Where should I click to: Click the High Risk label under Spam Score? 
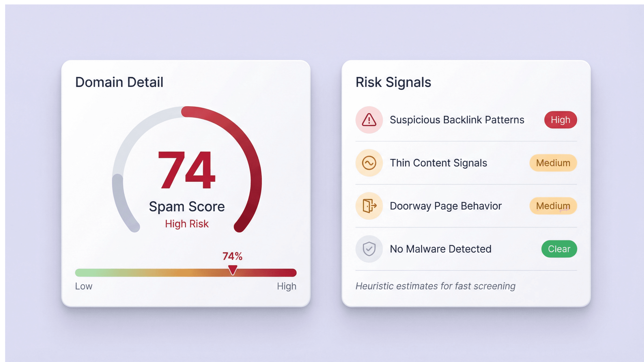187,224
